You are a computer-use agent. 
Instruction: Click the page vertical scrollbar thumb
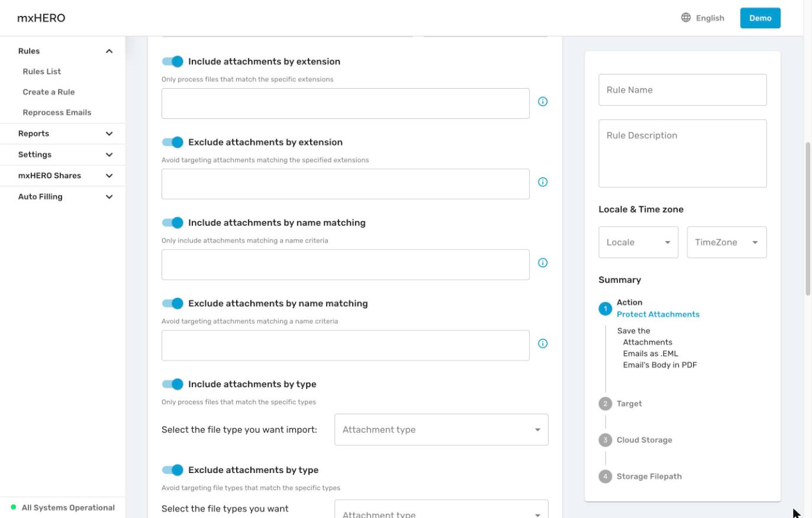(808, 219)
